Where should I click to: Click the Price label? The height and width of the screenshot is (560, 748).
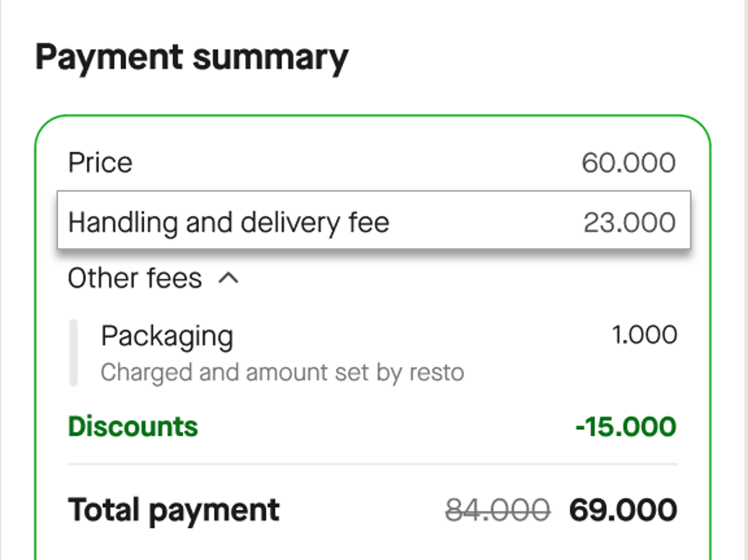click(100, 163)
